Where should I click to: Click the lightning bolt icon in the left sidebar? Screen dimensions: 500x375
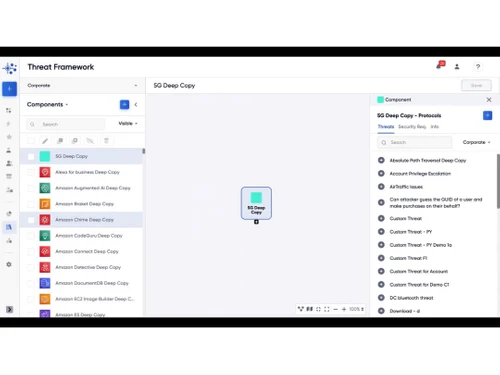click(9, 124)
